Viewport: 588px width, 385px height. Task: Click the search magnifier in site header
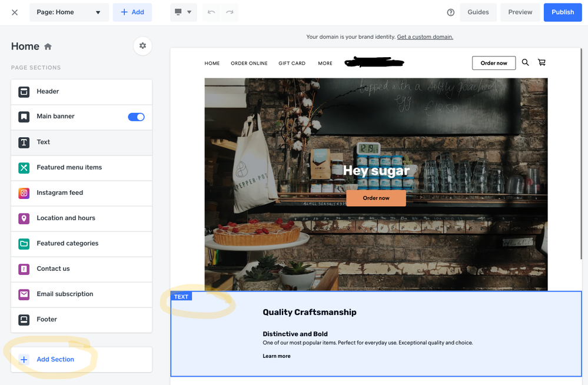(525, 62)
